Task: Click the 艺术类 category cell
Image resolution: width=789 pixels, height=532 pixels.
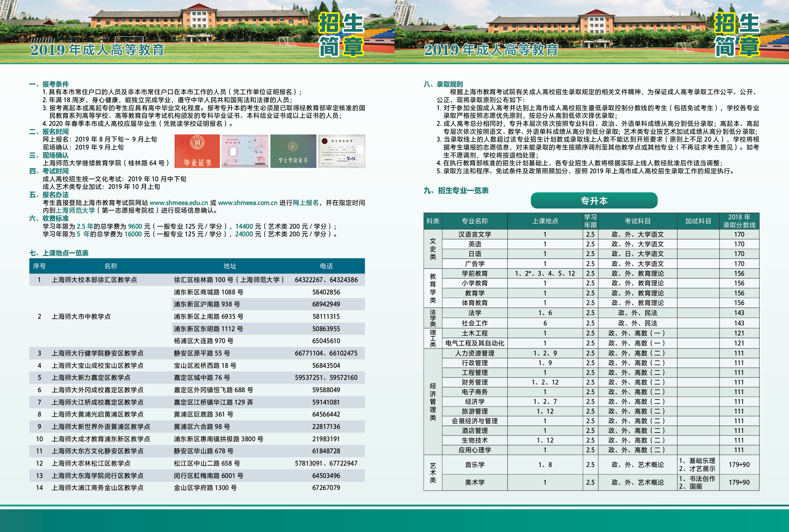Action: pos(433,473)
